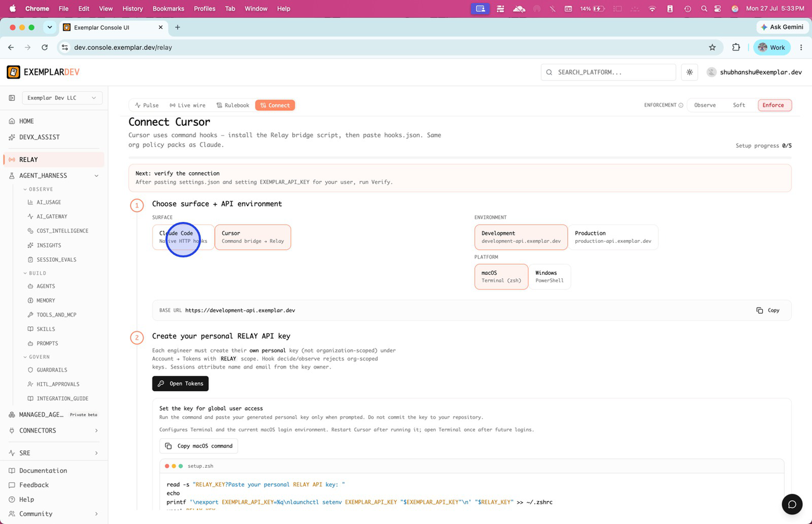Open the shubhanshu@exemplar.dev account menu
The width and height of the screenshot is (812, 524).
[754, 72]
